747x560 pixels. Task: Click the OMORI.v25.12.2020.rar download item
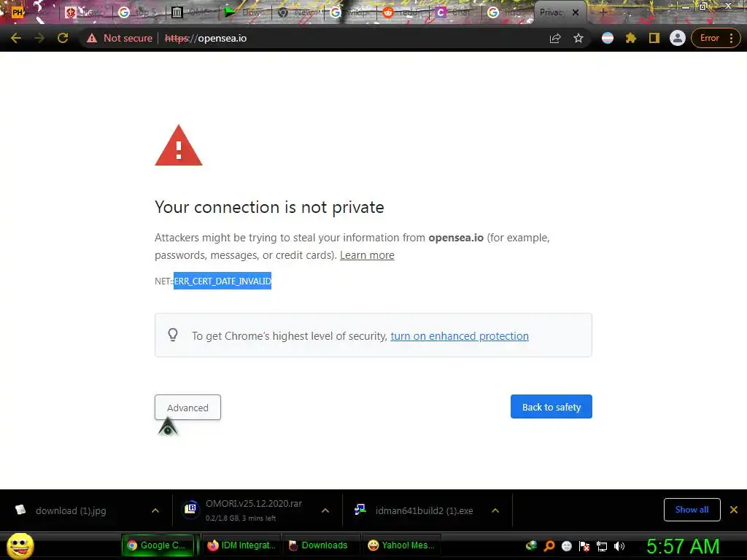point(254,510)
